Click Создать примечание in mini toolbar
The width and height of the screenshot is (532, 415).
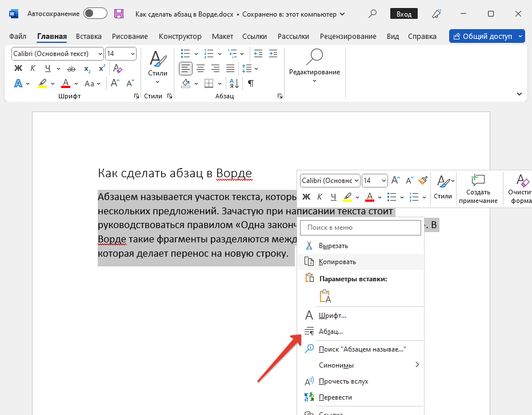coord(478,189)
